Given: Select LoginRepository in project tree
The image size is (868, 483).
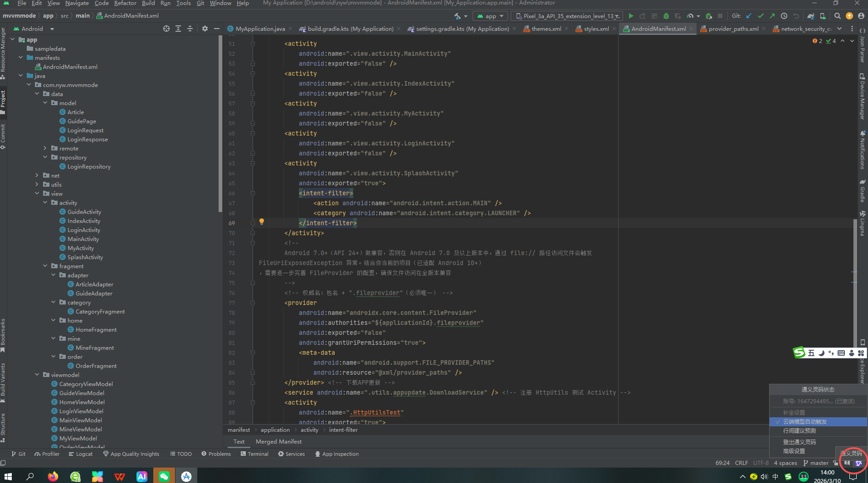Looking at the screenshot, I should point(89,166).
